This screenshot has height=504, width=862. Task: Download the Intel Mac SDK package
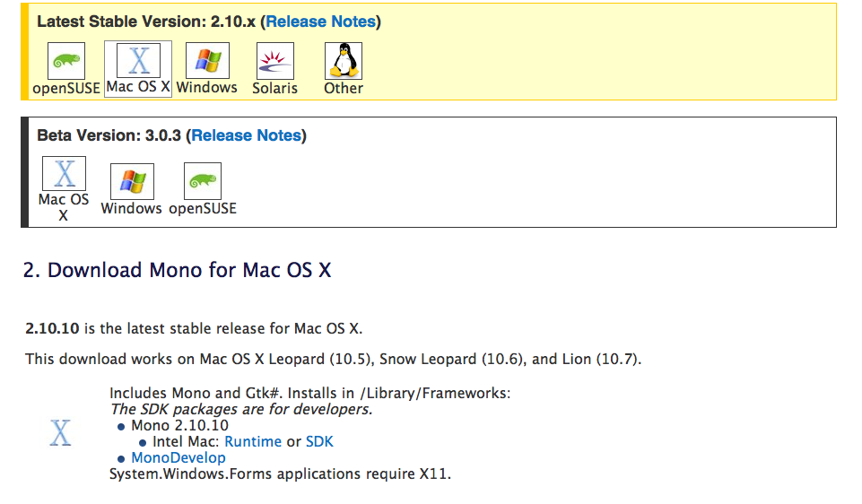319,441
